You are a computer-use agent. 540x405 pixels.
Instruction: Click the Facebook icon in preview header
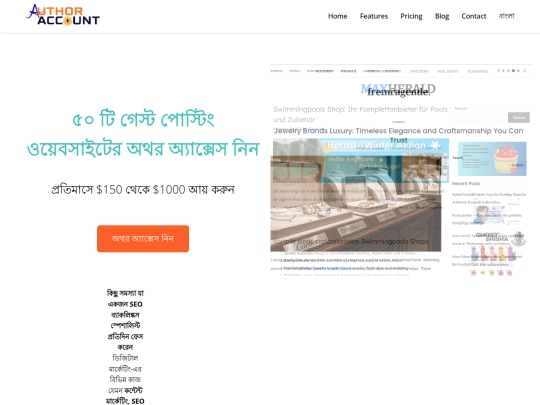click(x=498, y=71)
